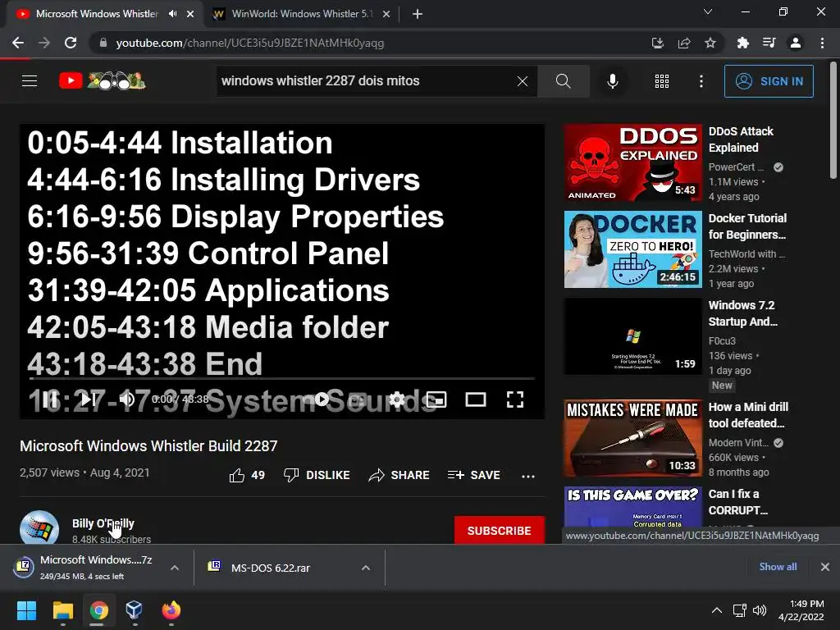Open Windows 7.2 Startup video thumbnail
This screenshot has height=630, width=840.
632,336
